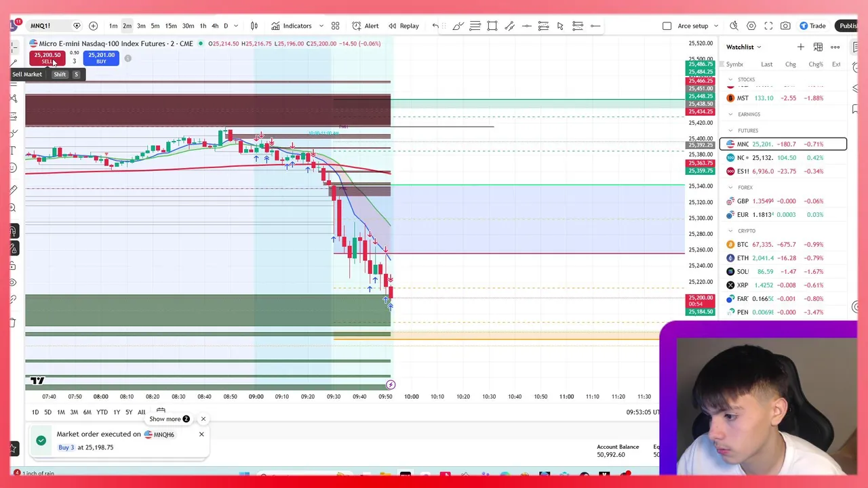Select the 5m timeframe

point(155,26)
